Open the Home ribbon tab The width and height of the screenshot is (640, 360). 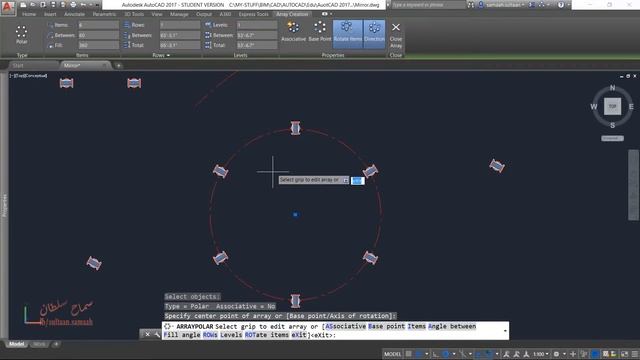(29, 14)
